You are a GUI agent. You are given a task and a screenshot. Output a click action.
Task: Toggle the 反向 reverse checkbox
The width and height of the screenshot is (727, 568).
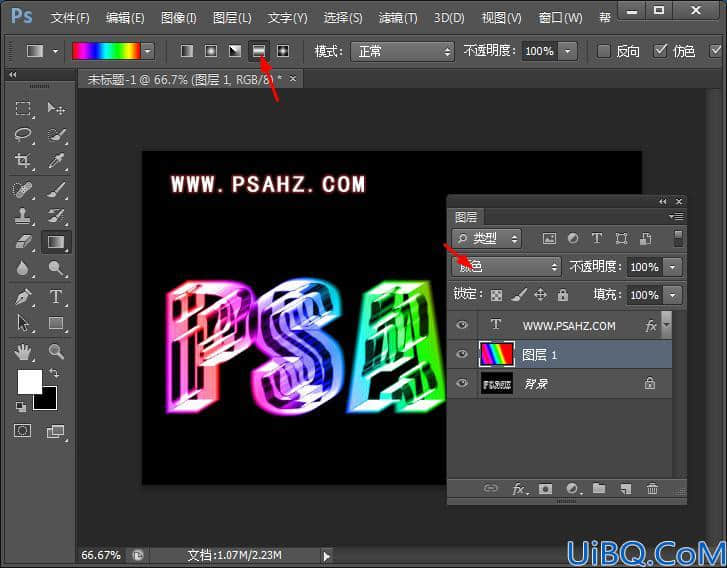coord(603,51)
